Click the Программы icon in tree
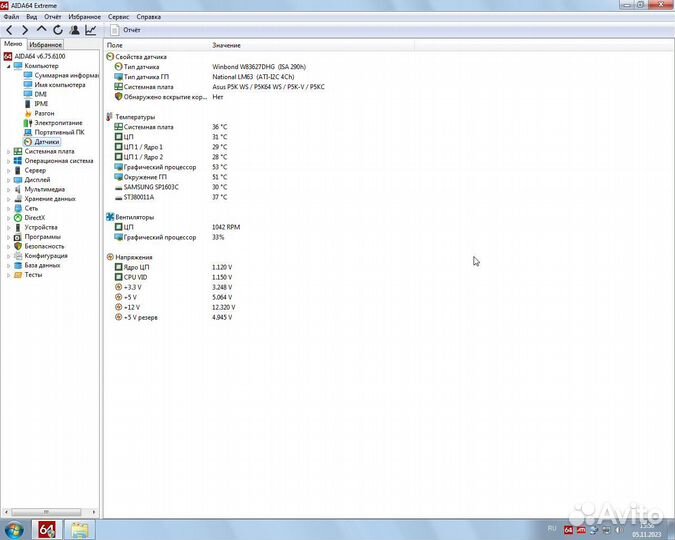The image size is (675, 540). pos(18,237)
